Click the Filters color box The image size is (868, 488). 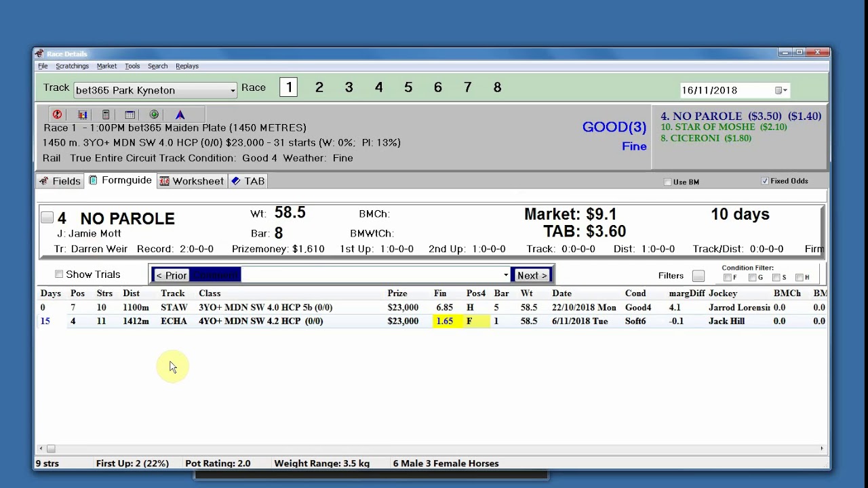tap(698, 276)
